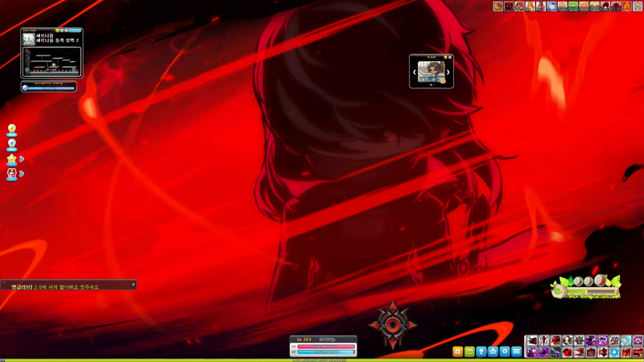Open the green calendar event button
The image size is (644, 362).
[469, 352]
